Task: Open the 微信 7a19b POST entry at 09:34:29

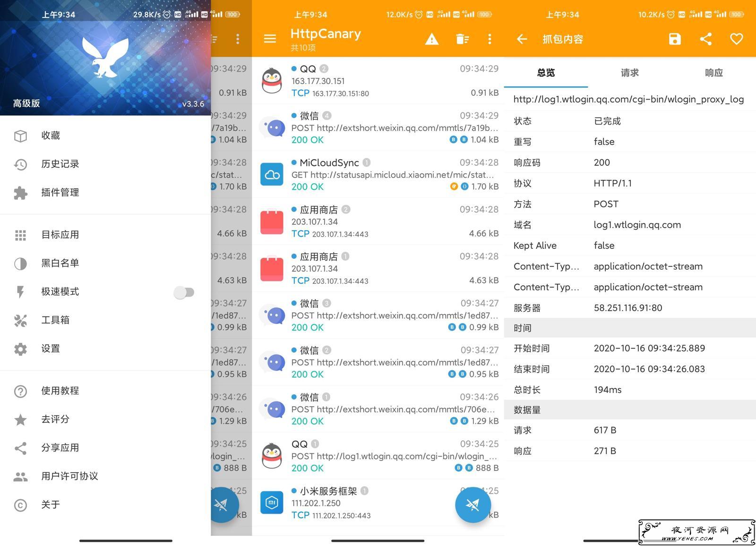Action: 378,128
